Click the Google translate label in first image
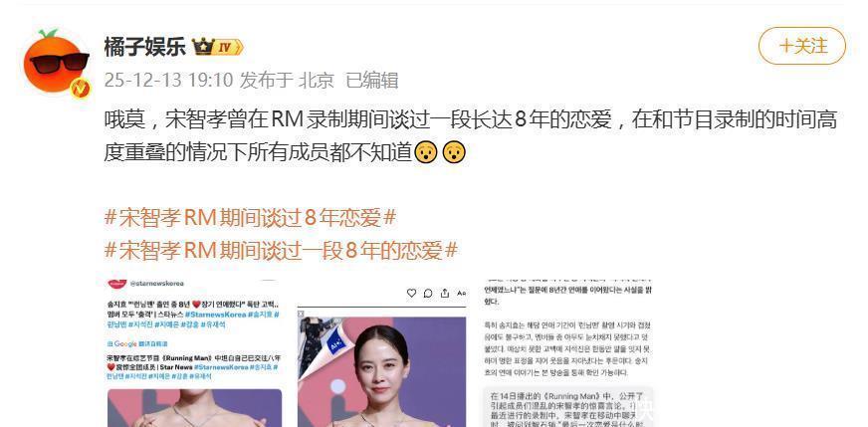Image resolution: width=868 pixels, height=427 pixels. click(x=137, y=344)
